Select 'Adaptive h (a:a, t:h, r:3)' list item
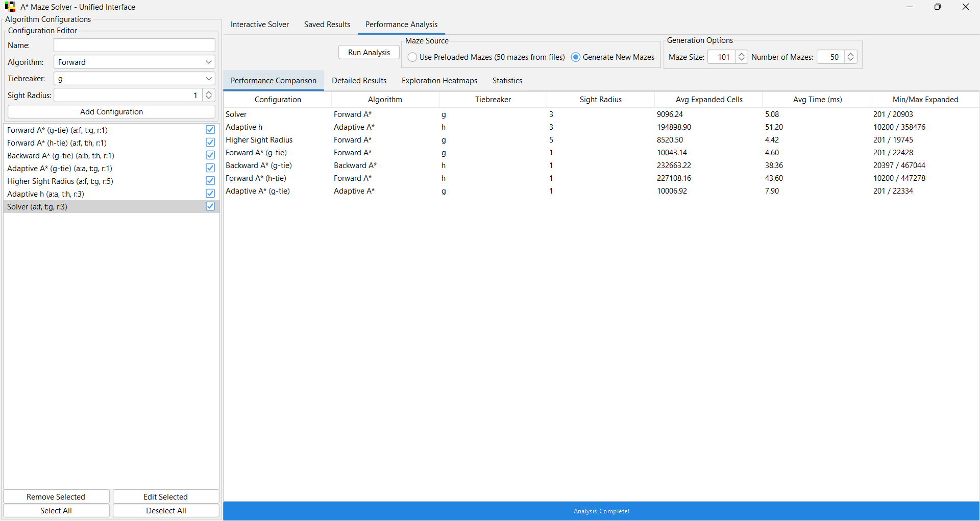This screenshot has width=980, height=521. (x=111, y=194)
